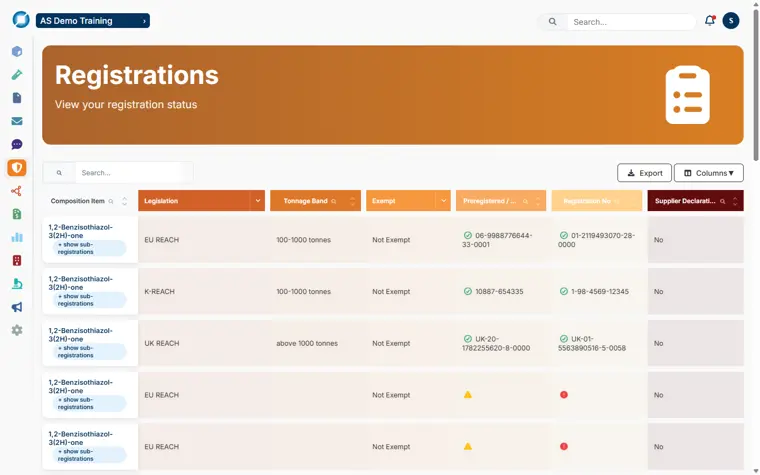Click 100-1000 tonnes in the K-REACH row
760x475 pixels.
point(303,291)
